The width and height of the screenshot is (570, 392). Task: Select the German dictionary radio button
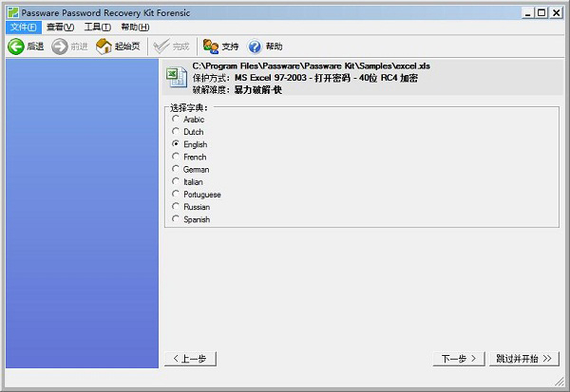(175, 169)
